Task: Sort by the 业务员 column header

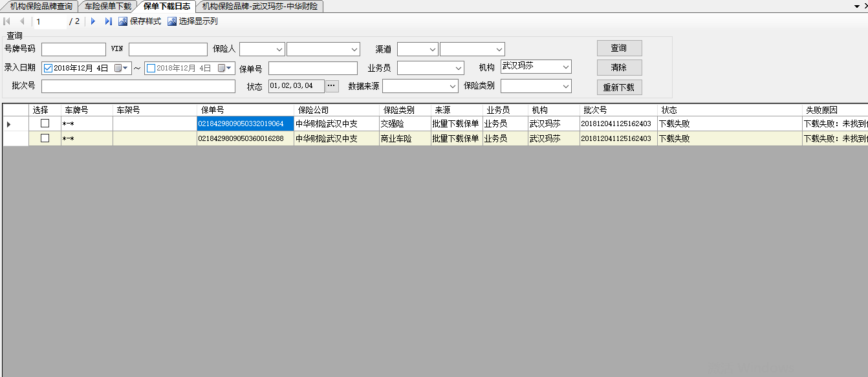Action: pos(505,110)
